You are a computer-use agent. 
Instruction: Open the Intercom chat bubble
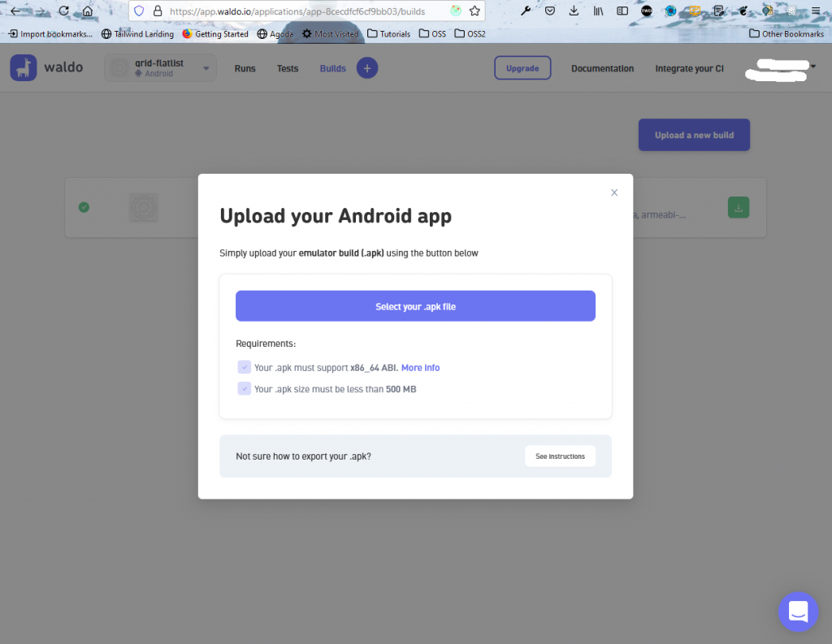(x=799, y=612)
